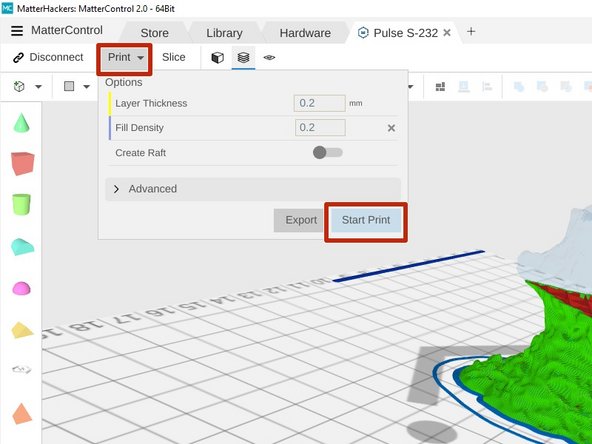Click the Disconnect printer button
The image size is (592, 444).
point(48,57)
